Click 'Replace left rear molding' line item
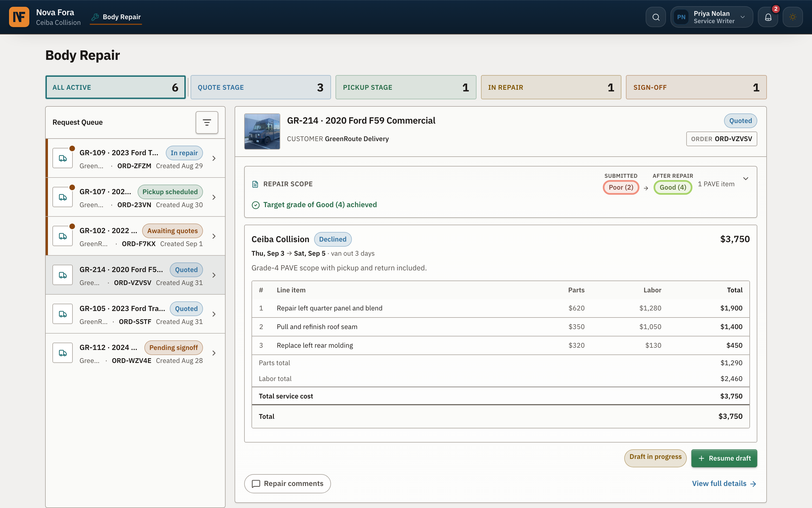This screenshot has height=508, width=812. (x=315, y=345)
